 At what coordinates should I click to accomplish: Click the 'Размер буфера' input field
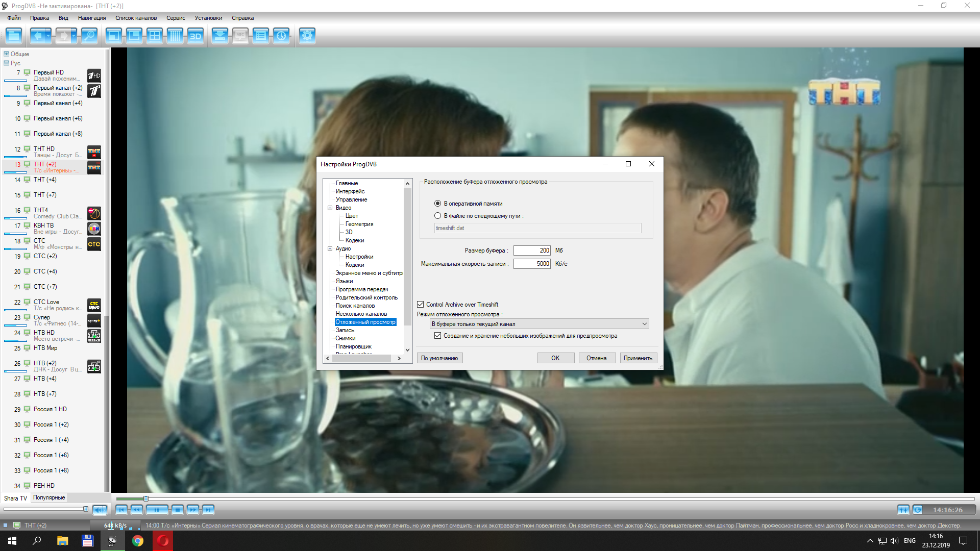click(x=531, y=251)
